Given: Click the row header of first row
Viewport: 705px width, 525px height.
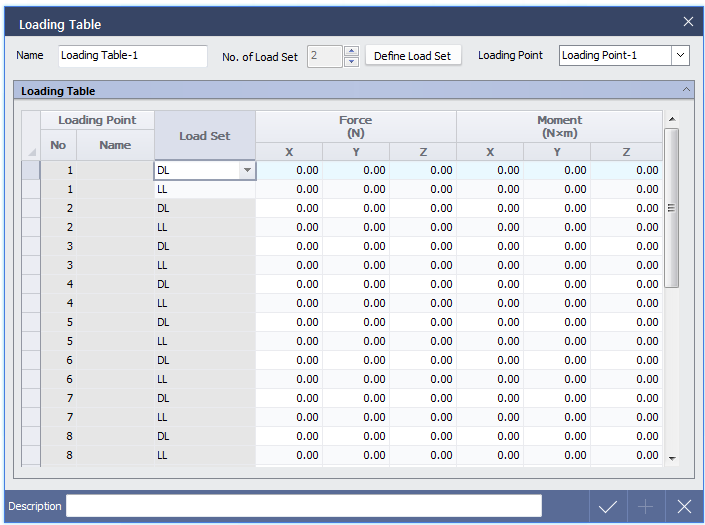Looking at the screenshot, I should 31,171.
